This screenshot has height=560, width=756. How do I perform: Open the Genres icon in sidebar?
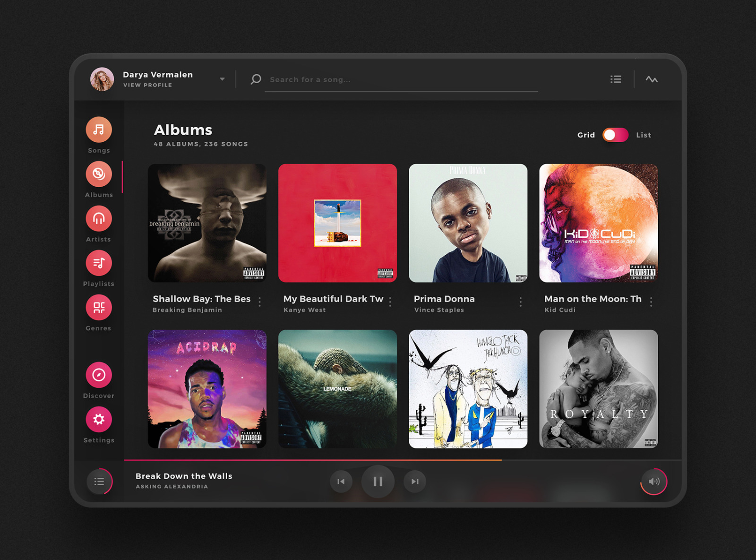click(99, 307)
